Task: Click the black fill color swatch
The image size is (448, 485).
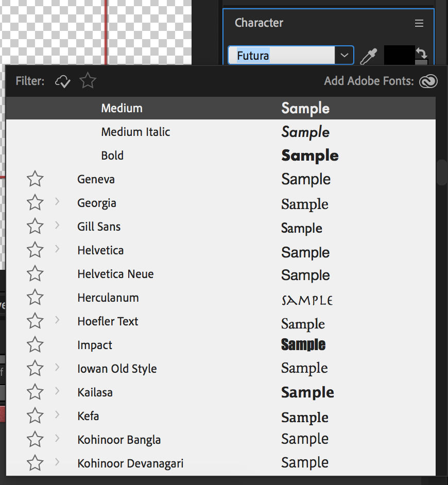Action: tap(399, 55)
